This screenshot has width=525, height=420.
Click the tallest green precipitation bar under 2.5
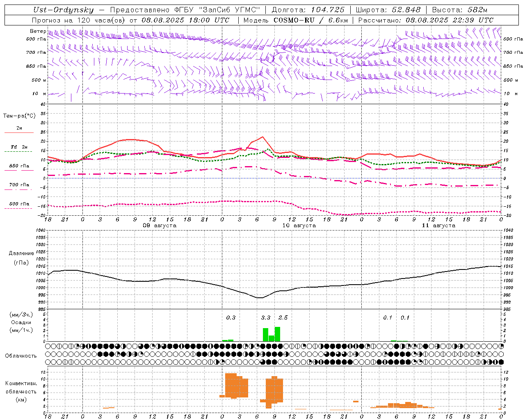278,334
